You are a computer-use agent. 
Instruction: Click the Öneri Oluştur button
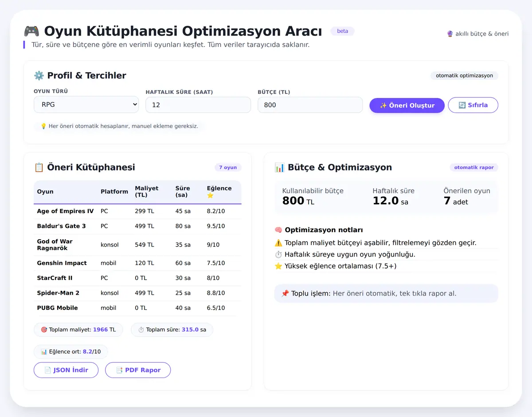pos(407,105)
